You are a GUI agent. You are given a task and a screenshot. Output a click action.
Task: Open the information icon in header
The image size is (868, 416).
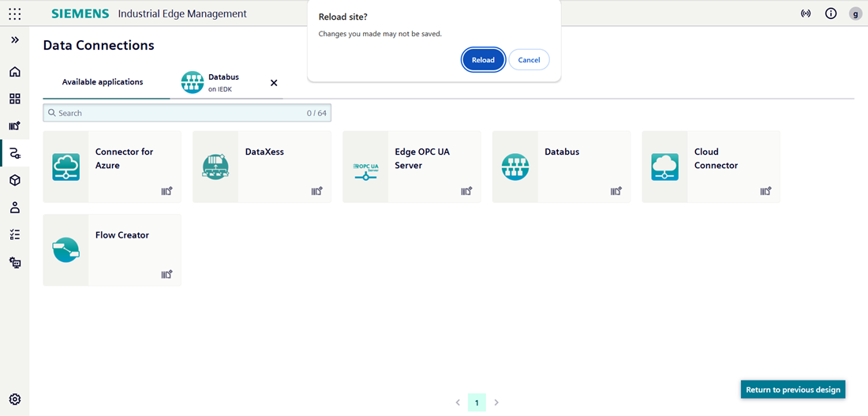(x=830, y=14)
